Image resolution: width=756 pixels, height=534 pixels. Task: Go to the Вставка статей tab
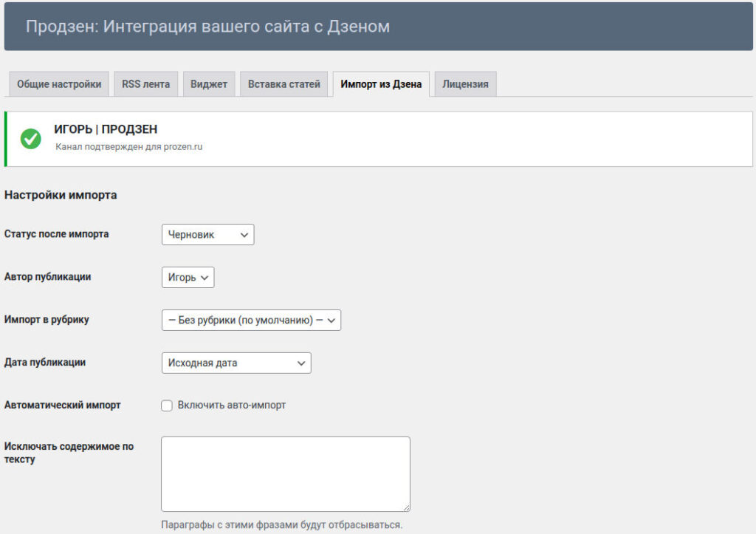pyautogui.click(x=284, y=84)
